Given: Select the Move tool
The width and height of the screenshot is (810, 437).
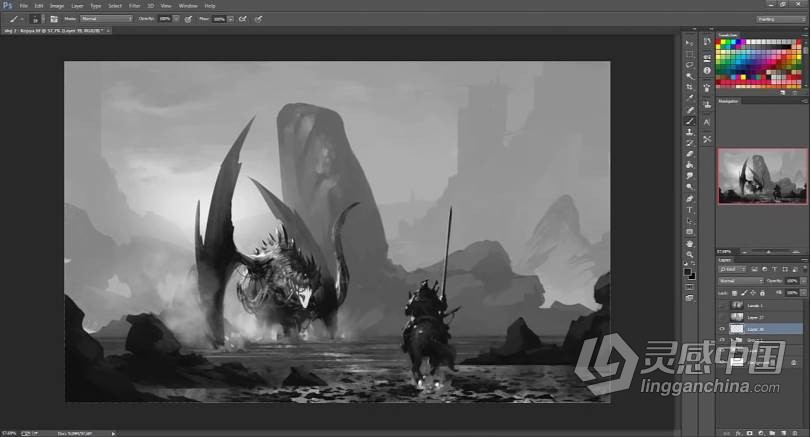Looking at the screenshot, I should 689,42.
